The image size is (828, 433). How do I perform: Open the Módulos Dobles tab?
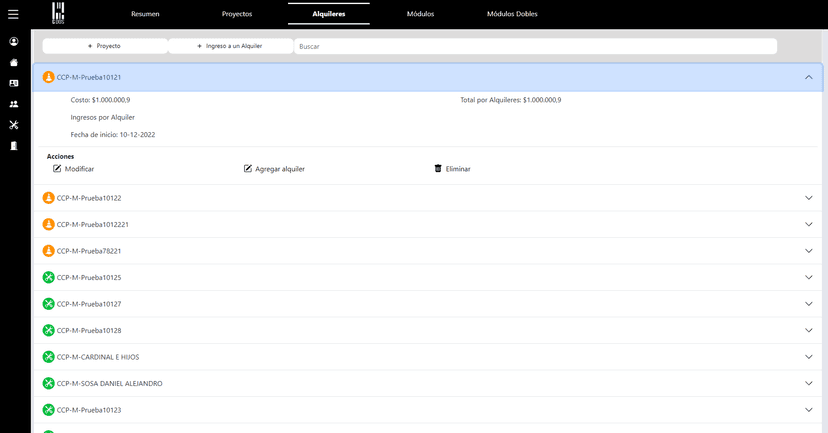(x=511, y=14)
